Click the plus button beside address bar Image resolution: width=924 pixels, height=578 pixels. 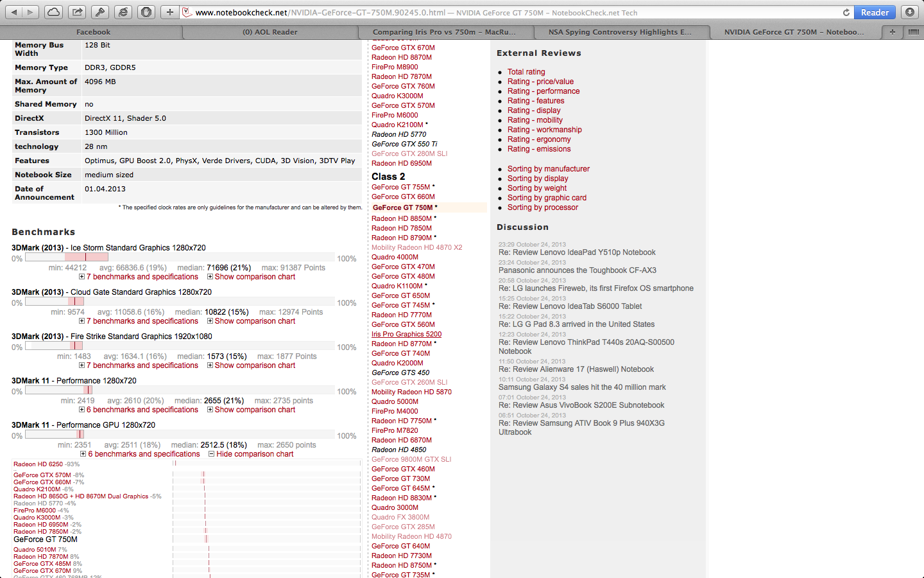click(169, 12)
